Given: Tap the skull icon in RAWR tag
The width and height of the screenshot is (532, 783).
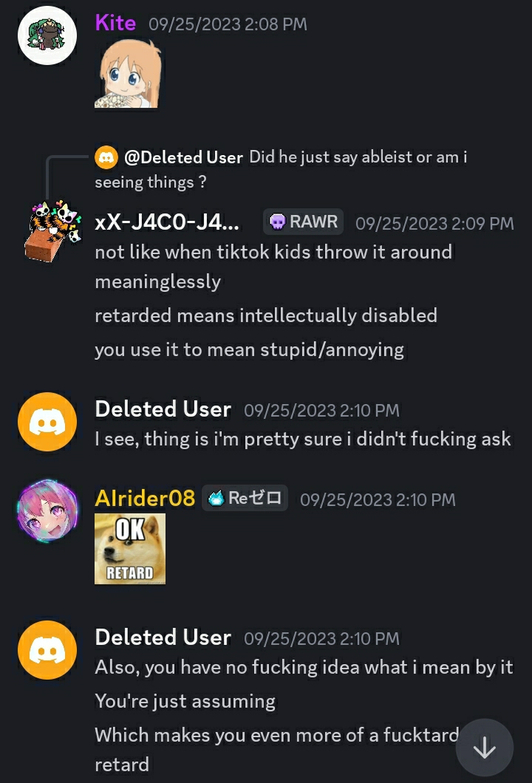Looking at the screenshot, I should click(x=277, y=222).
